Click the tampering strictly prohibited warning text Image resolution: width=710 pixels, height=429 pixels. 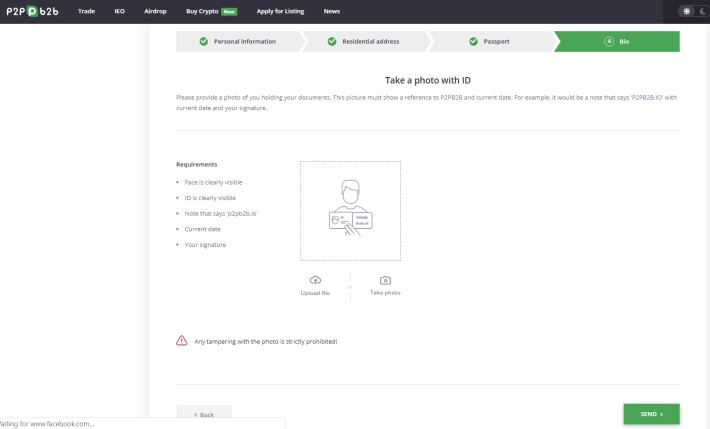(266, 342)
